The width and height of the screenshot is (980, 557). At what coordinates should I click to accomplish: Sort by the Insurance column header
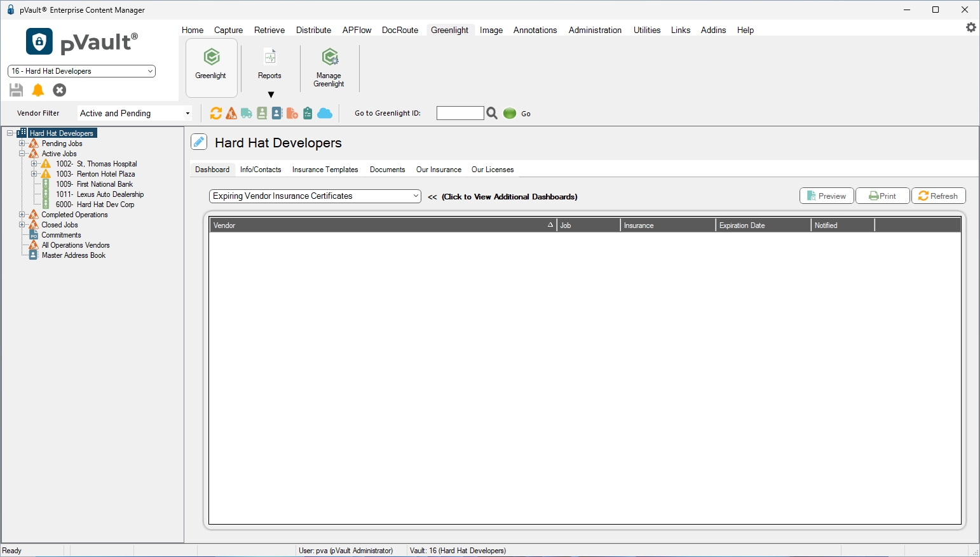tap(668, 225)
